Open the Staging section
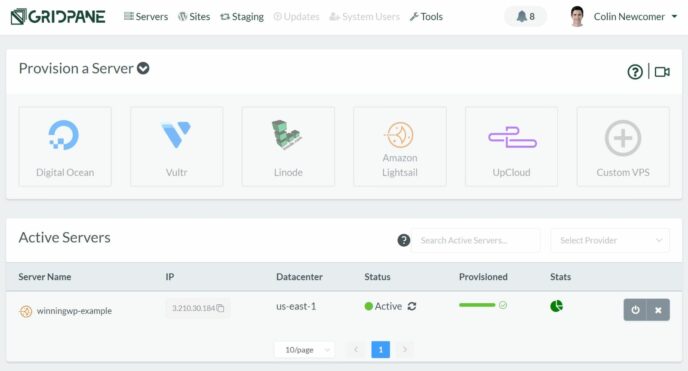The image size is (688, 371). point(242,17)
